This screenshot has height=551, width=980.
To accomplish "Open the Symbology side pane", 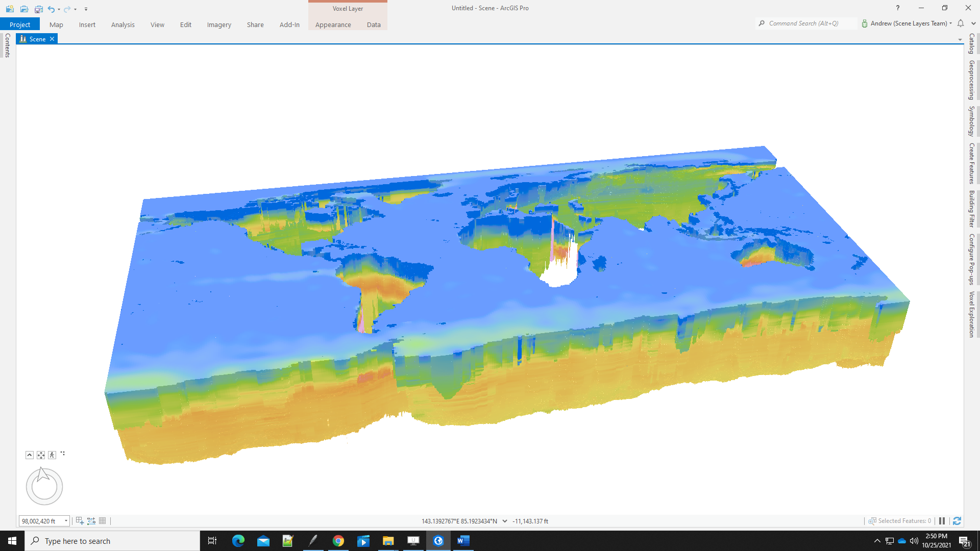I will pyautogui.click(x=972, y=121).
